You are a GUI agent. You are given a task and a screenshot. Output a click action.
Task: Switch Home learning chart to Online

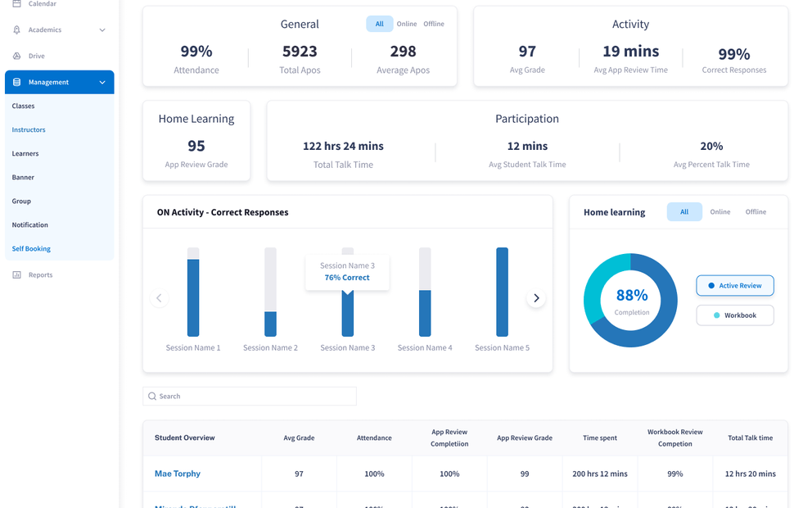720,212
